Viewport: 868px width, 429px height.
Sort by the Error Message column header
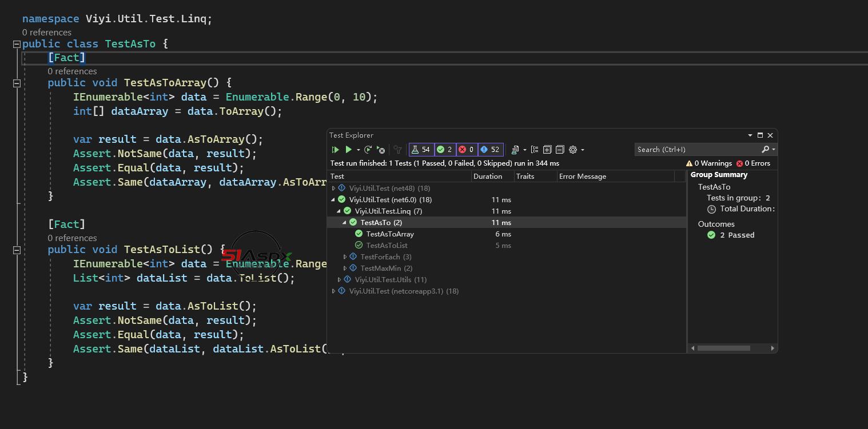pos(616,177)
